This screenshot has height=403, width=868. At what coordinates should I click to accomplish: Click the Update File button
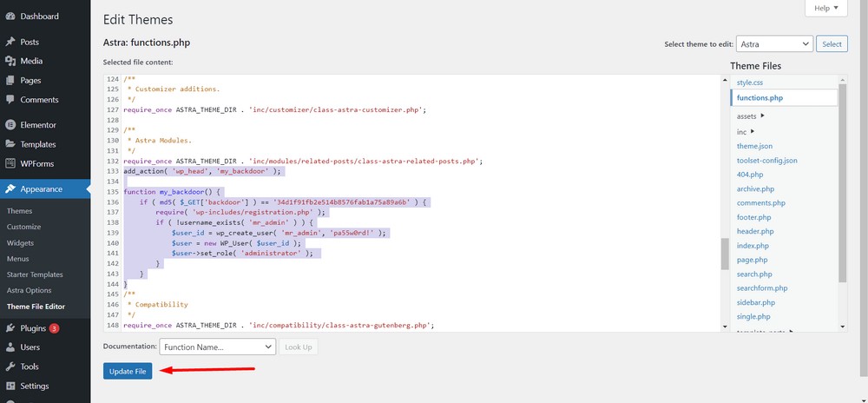[x=128, y=372]
